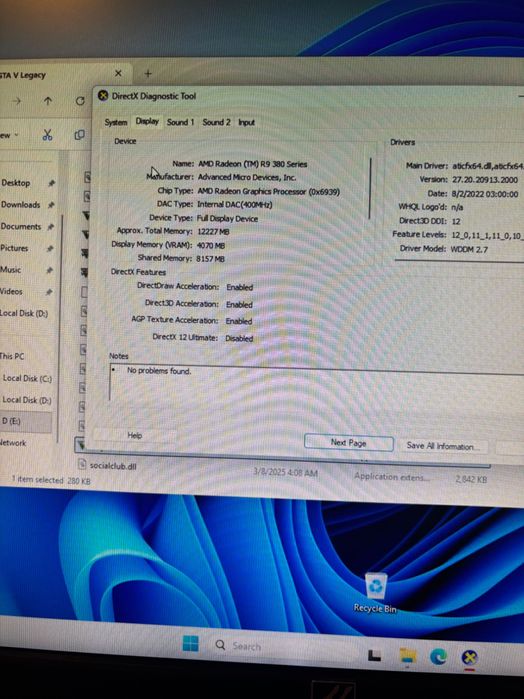Refresh the File Explorer view
Viewport: 524px width, 699px height.
[x=80, y=101]
